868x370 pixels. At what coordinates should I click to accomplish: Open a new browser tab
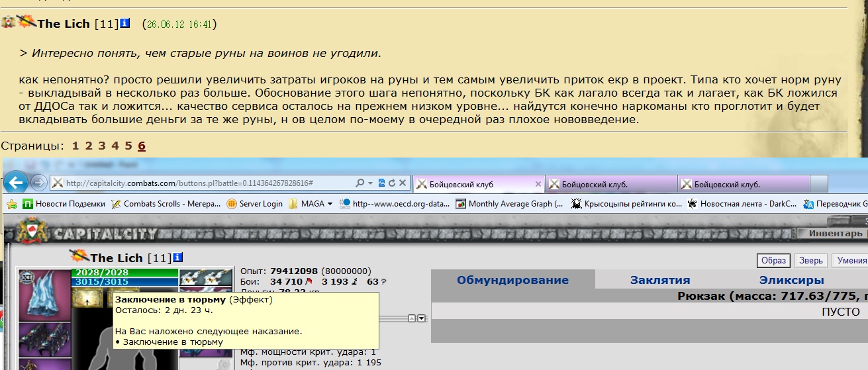(x=820, y=184)
